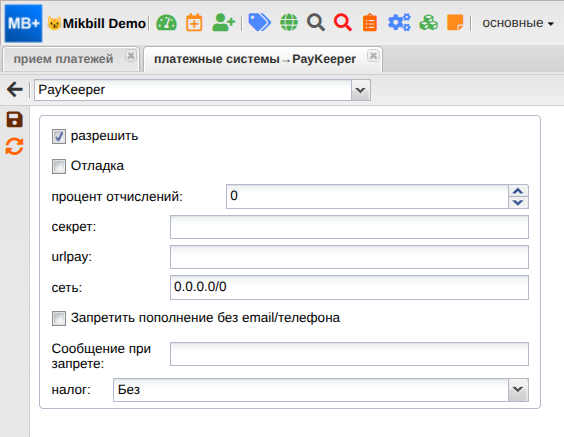
Task: Click the Сообщение при запрете field
Action: coord(349,354)
